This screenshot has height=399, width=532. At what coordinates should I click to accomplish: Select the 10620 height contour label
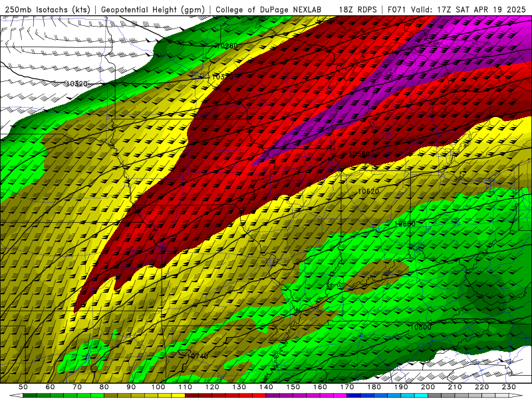[x=368, y=192]
